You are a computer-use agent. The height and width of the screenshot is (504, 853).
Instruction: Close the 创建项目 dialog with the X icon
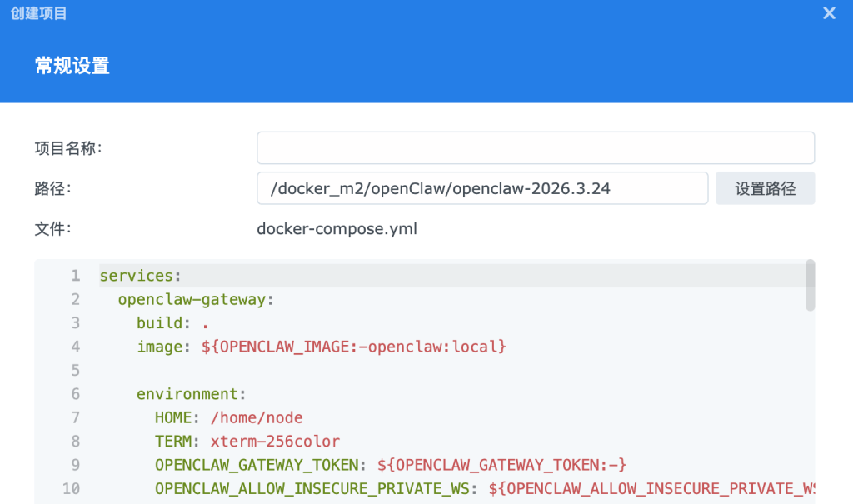coord(828,12)
